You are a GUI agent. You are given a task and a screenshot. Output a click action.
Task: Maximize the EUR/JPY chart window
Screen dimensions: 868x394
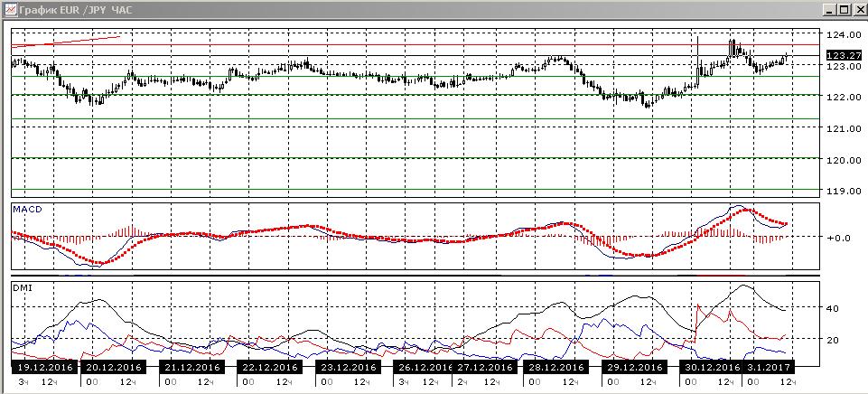(x=844, y=10)
